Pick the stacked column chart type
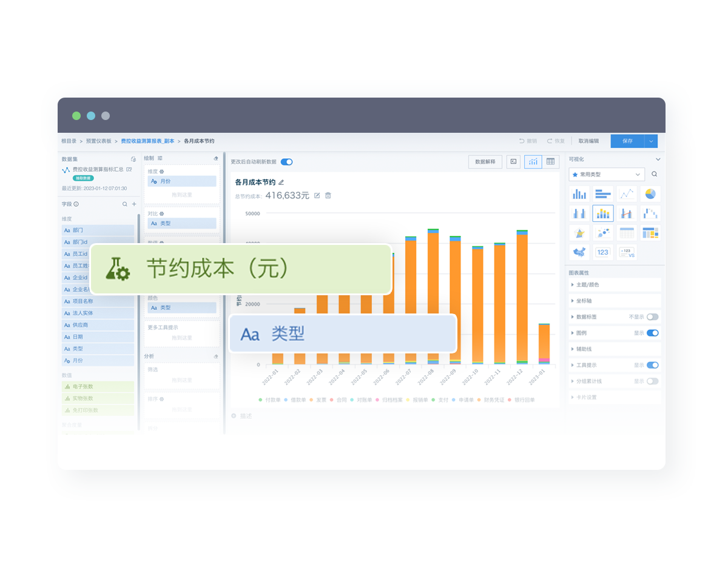Viewport: 728px width, 582px height. click(x=603, y=213)
